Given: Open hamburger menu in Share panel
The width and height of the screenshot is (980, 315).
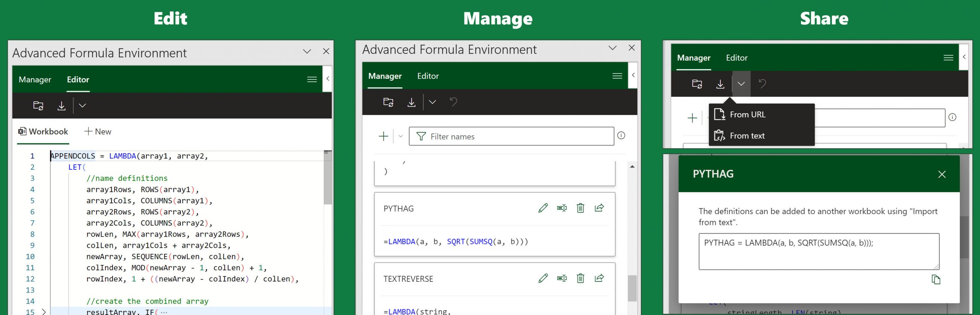Looking at the screenshot, I should [948, 58].
